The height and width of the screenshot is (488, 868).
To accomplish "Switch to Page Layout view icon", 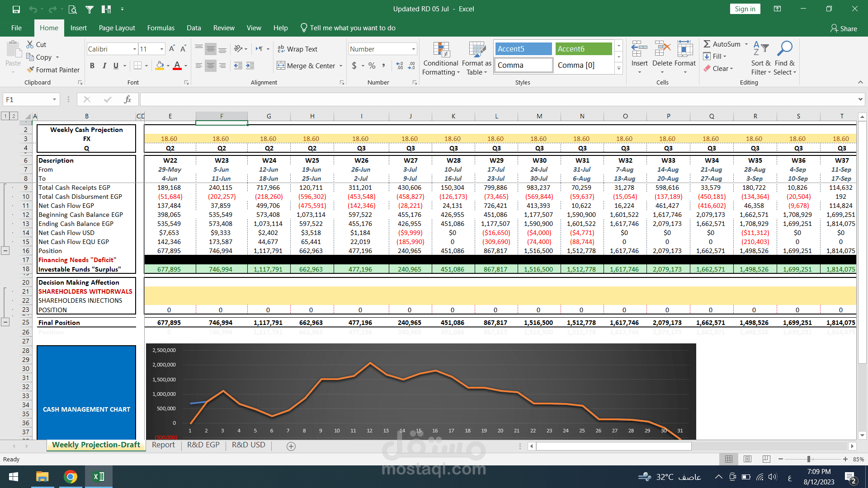I will 747,459.
